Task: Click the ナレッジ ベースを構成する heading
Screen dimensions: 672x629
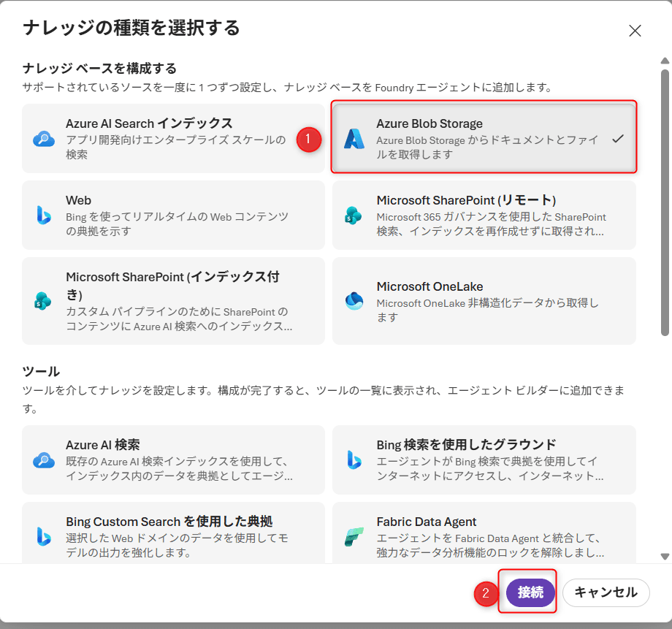Action: (99, 69)
